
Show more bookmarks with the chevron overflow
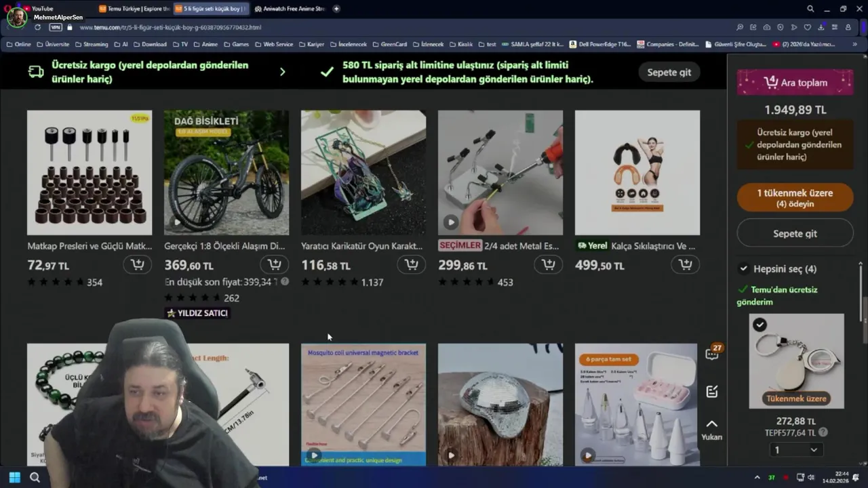tap(854, 44)
